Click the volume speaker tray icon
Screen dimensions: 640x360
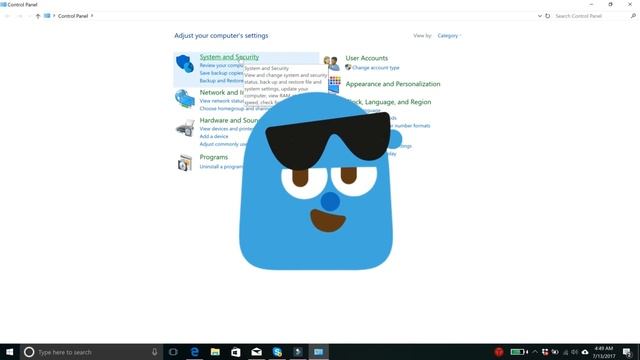(575, 352)
